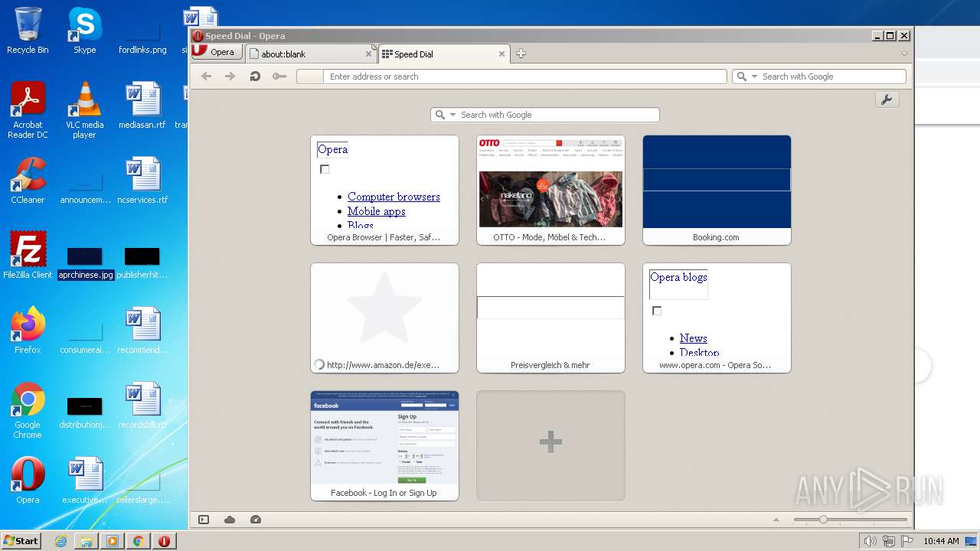Open the amazon.de speed dial thumbnail
This screenshot has height=551, width=980.
(384, 318)
